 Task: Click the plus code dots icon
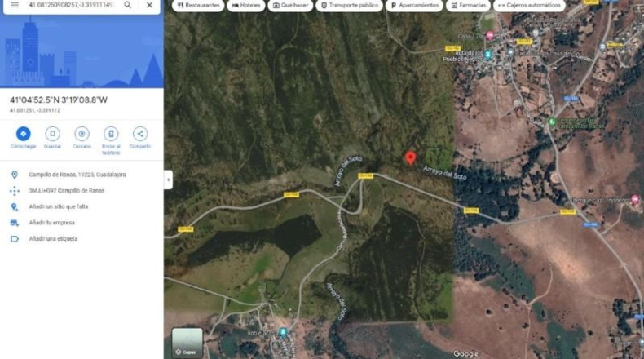tap(15, 191)
